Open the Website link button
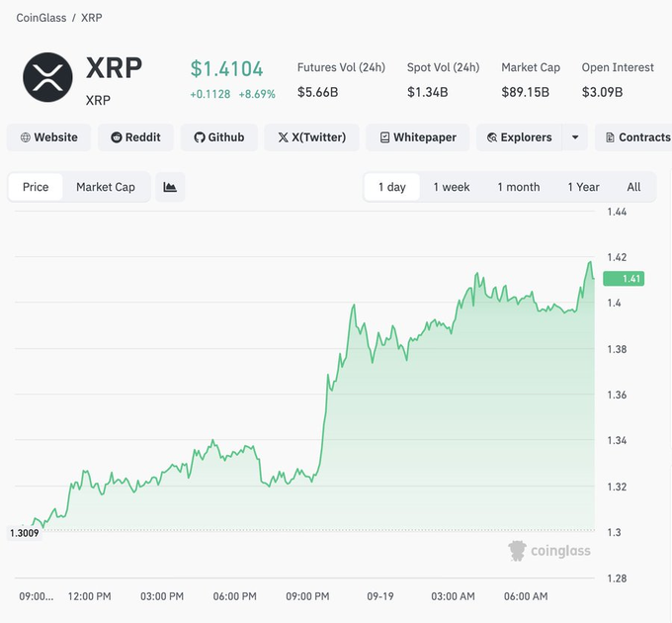This screenshot has height=623, width=672. coord(48,137)
